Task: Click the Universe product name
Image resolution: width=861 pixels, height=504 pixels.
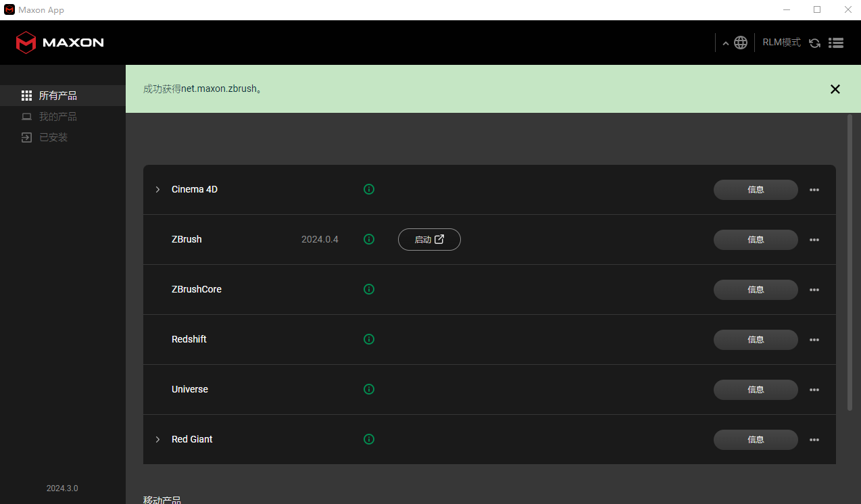Action: [x=190, y=389]
